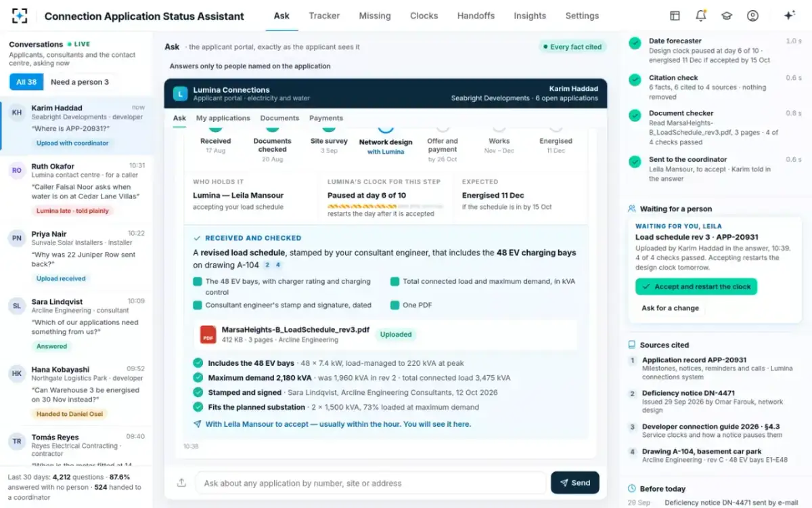Open the layout panel icon in the header
812x508 pixels.
[x=675, y=16]
